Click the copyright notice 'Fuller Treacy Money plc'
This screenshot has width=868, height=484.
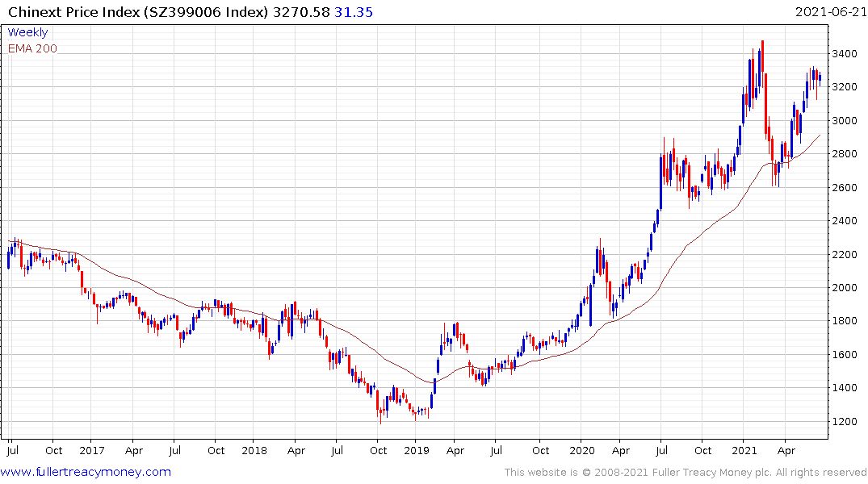click(x=712, y=473)
